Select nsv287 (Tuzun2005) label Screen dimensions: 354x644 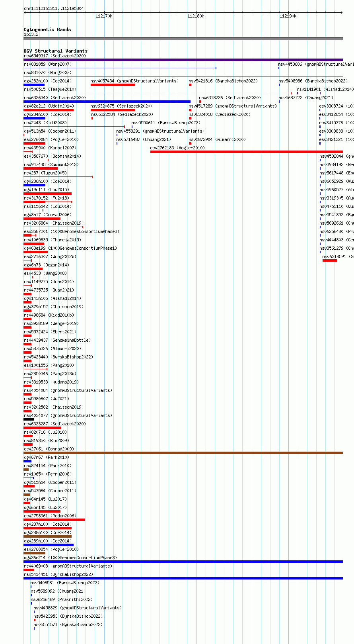click(x=45, y=173)
